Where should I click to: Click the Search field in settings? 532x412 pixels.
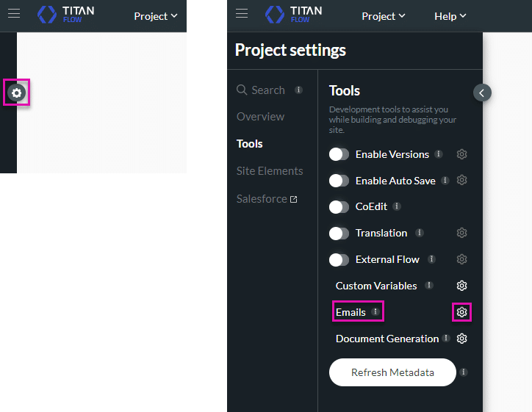pyautogui.click(x=267, y=90)
